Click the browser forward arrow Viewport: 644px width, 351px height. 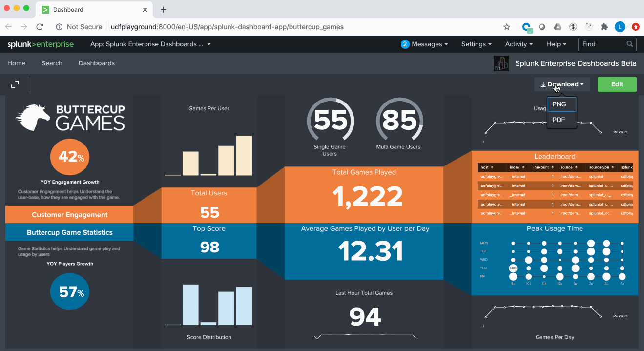24,27
